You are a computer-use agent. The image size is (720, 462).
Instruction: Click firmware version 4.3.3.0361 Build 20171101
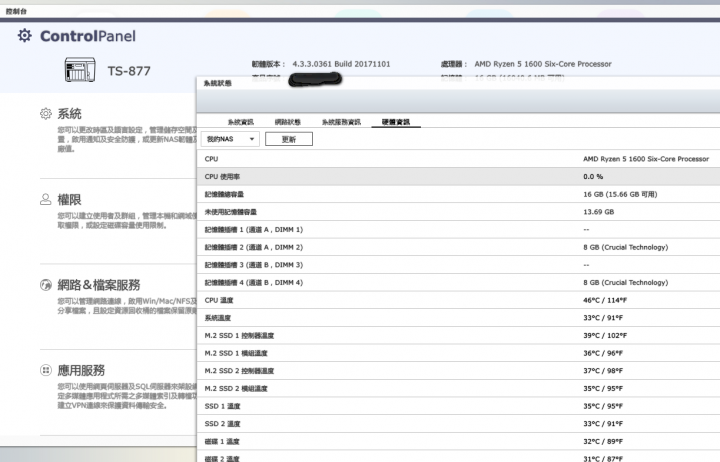coord(341,64)
